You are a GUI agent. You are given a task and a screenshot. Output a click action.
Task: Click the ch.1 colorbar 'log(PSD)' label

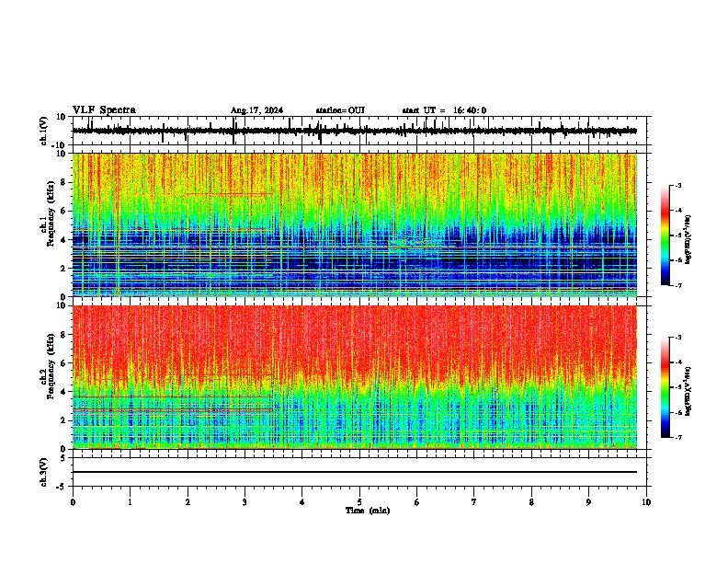(688, 239)
